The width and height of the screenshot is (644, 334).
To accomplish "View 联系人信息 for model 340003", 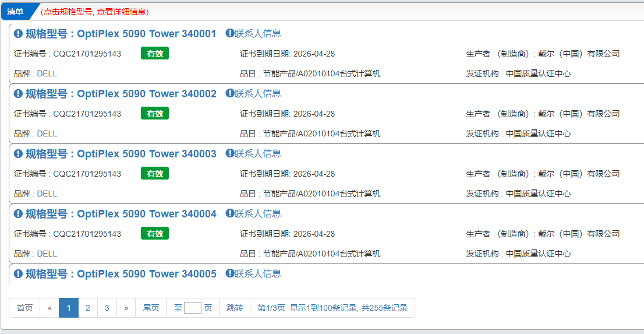I will 258,154.
